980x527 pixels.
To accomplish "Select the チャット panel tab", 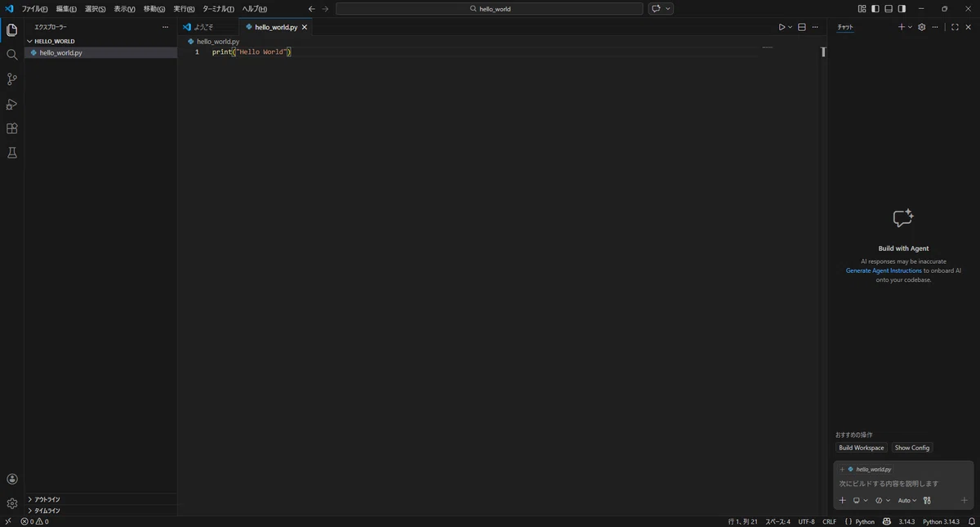I will (x=845, y=27).
